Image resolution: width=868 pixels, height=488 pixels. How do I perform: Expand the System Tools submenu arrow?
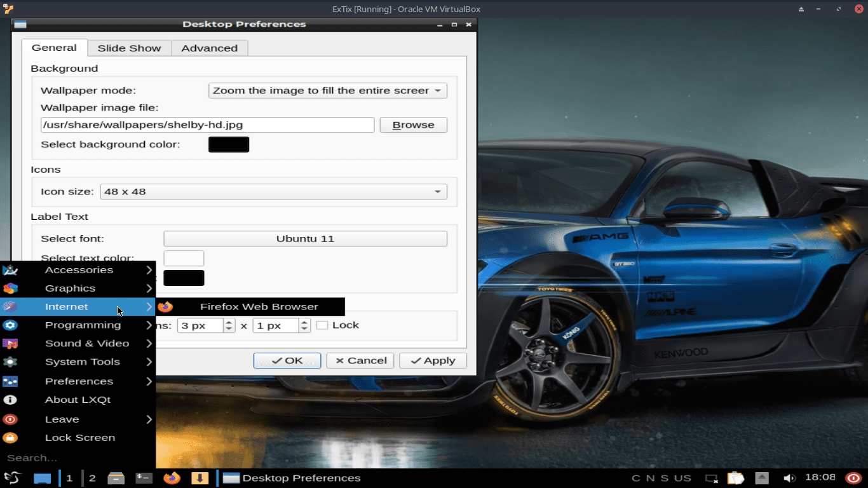[x=149, y=362]
